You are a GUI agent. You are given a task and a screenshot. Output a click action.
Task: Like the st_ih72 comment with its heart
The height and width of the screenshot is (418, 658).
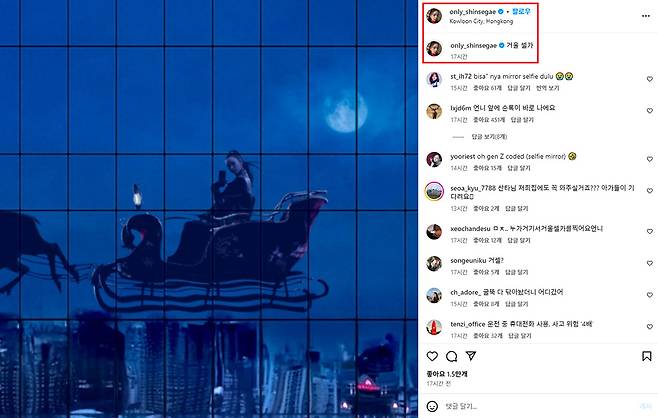[650, 79]
